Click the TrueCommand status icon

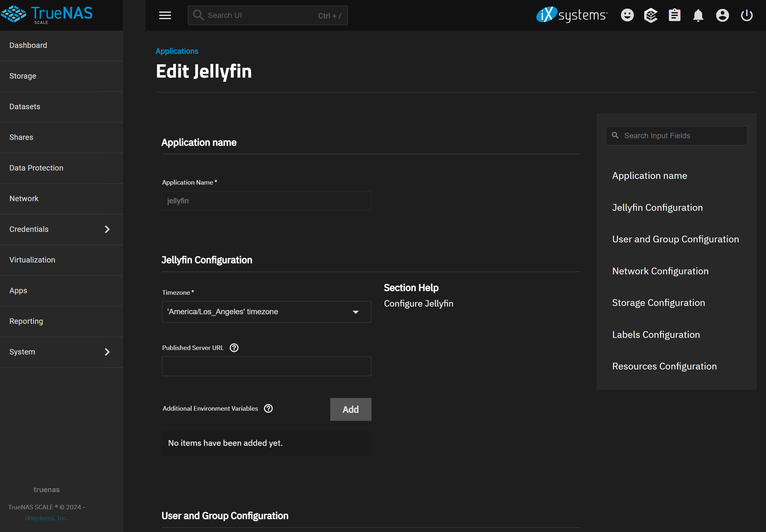click(x=651, y=15)
